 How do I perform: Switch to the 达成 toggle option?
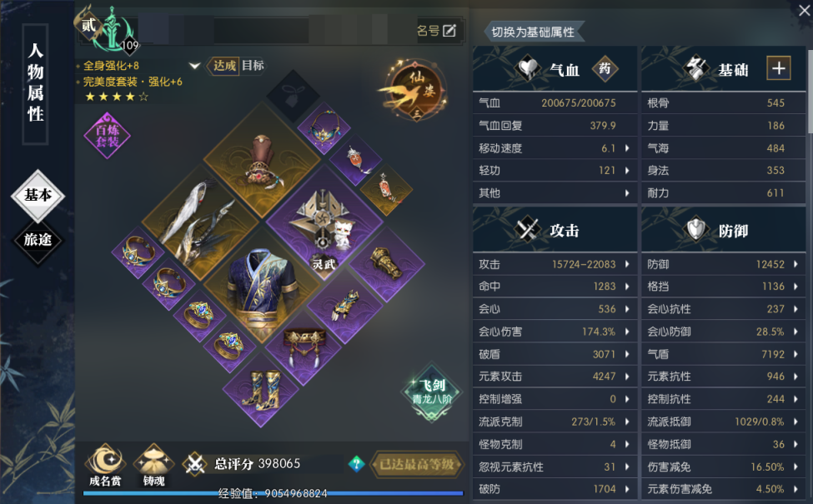click(x=223, y=65)
